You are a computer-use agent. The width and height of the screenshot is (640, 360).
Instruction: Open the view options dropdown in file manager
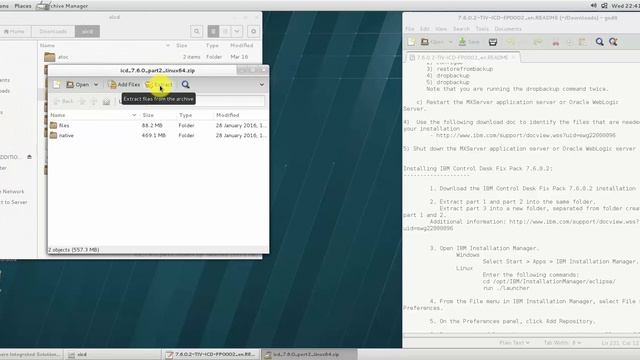pyautogui.click(x=237, y=31)
